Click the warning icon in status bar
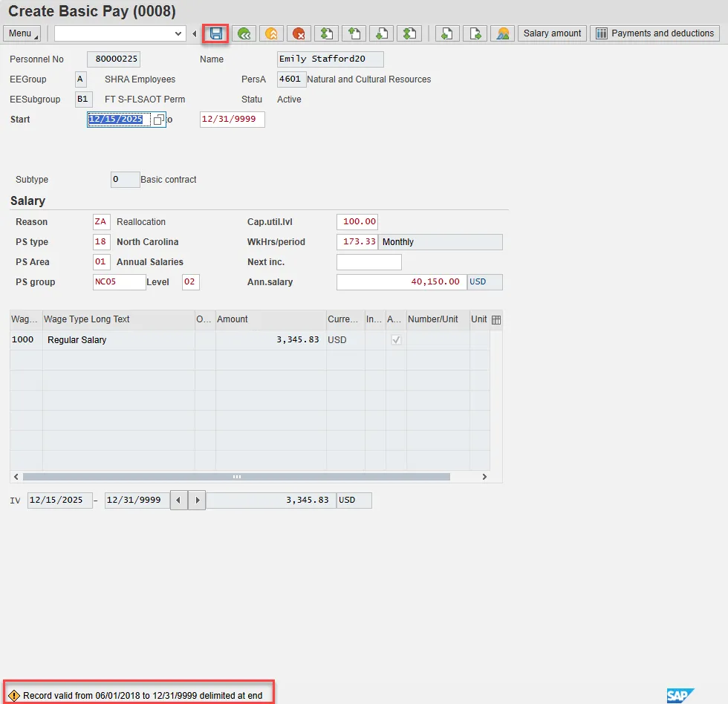Screen dimensions: 728x704 [14, 695]
